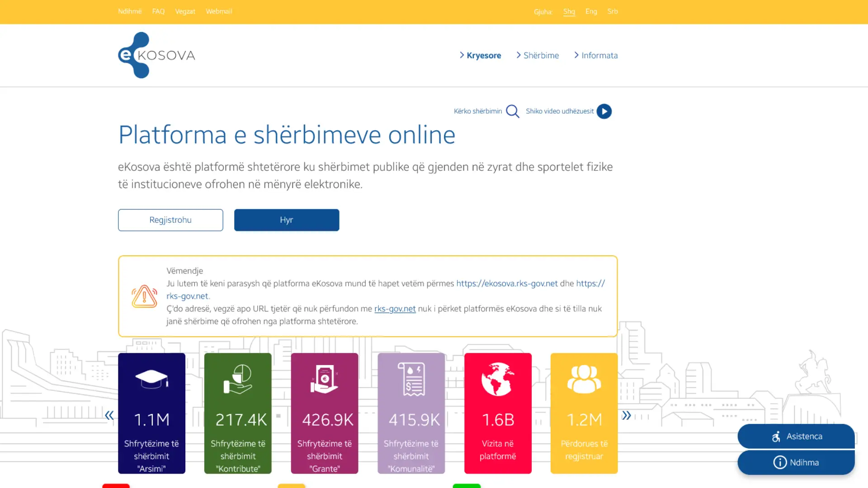
Task: Click the utility bill icon on Komunalitë card
Action: [x=411, y=379]
